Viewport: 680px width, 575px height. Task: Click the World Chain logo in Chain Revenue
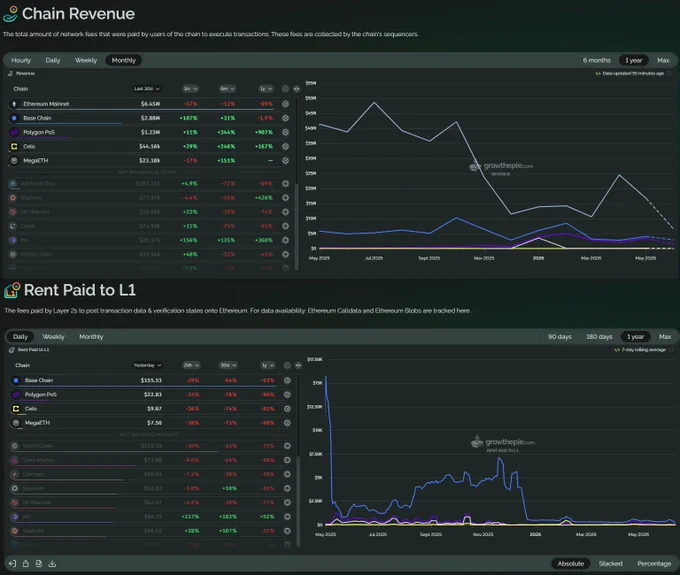pos(13,254)
